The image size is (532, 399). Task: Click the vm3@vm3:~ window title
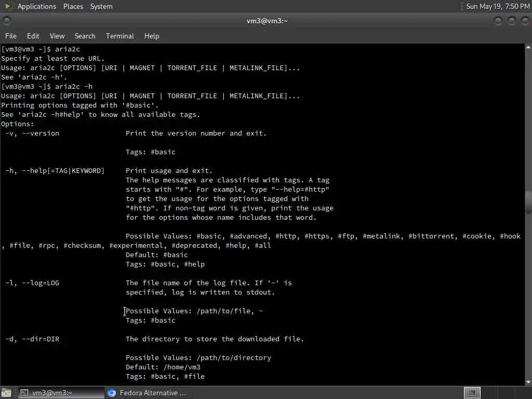click(267, 21)
